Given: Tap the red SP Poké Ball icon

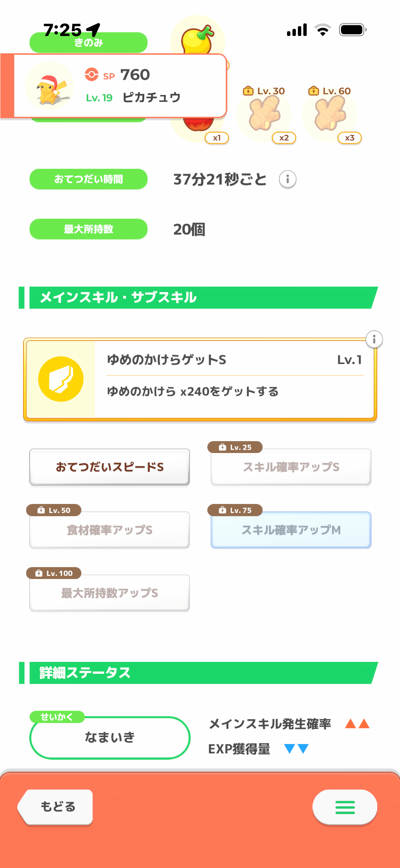Looking at the screenshot, I should pyautogui.click(x=92, y=74).
